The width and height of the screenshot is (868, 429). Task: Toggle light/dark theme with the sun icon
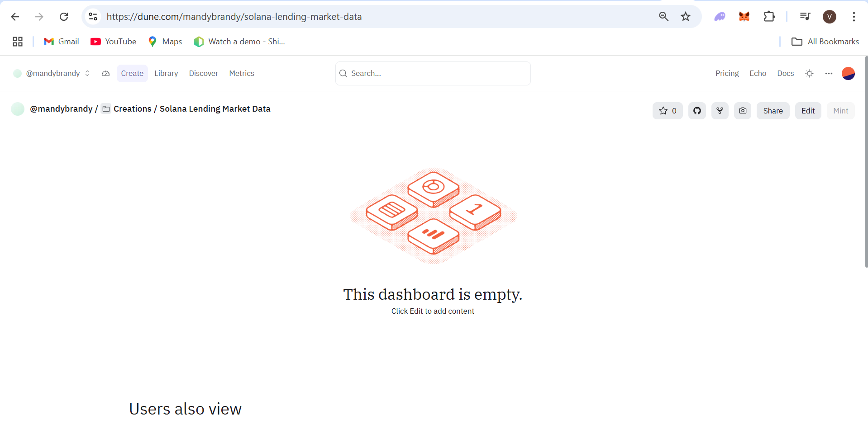[x=809, y=73]
